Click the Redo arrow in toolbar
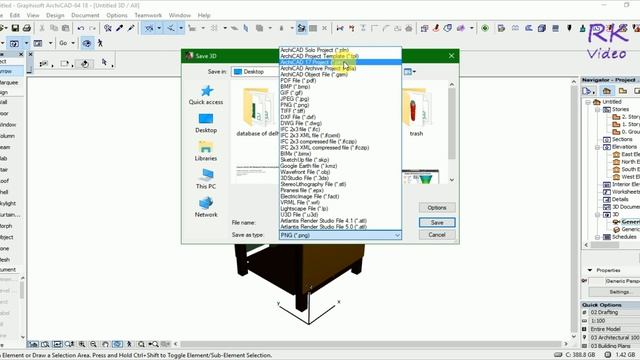Viewport: 640px width, 360px height. [92, 28]
